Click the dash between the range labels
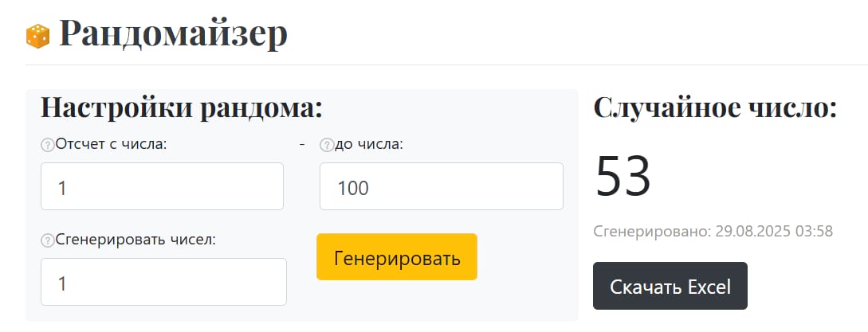The height and width of the screenshot is (332, 868). [302, 144]
